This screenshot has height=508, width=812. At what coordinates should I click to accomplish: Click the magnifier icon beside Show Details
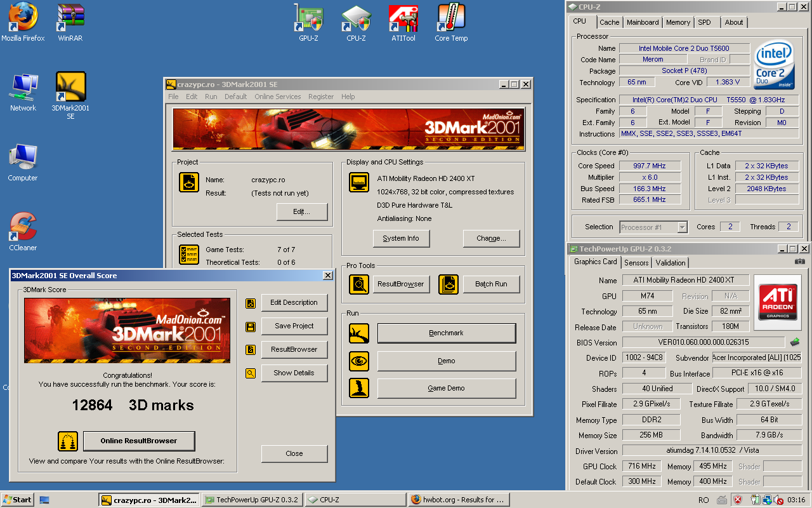click(251, 373)
